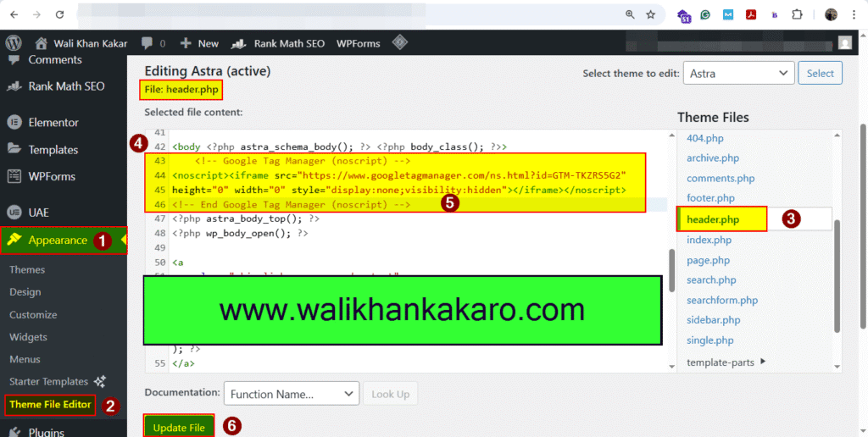868x437 pixels.
Task: Open comments bubble in admin bar
Action: [x=153, y=43]
